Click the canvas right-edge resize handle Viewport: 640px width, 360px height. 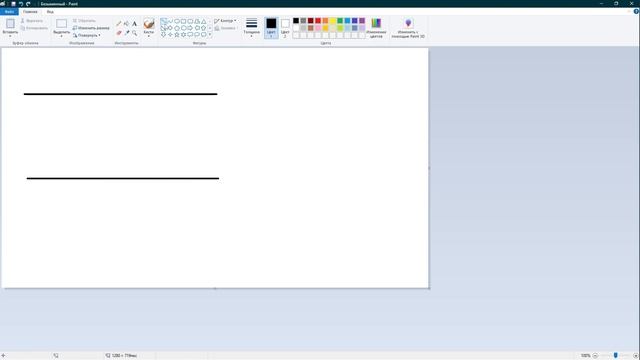pos(429,168)
